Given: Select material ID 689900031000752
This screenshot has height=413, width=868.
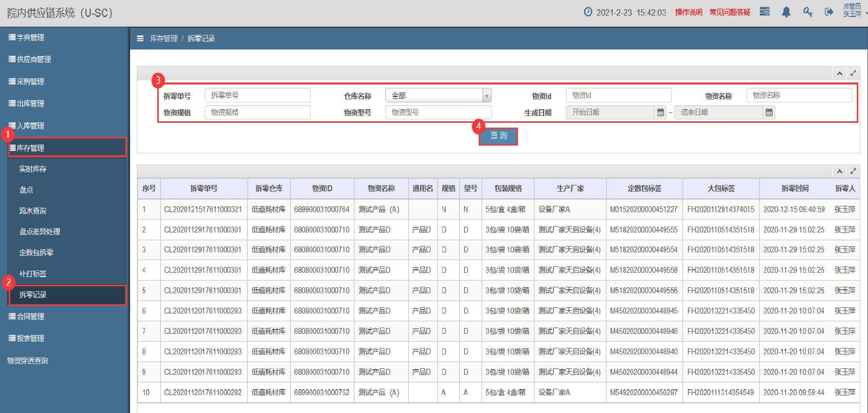Looking at the screenshot, I should tap(322, 392).
